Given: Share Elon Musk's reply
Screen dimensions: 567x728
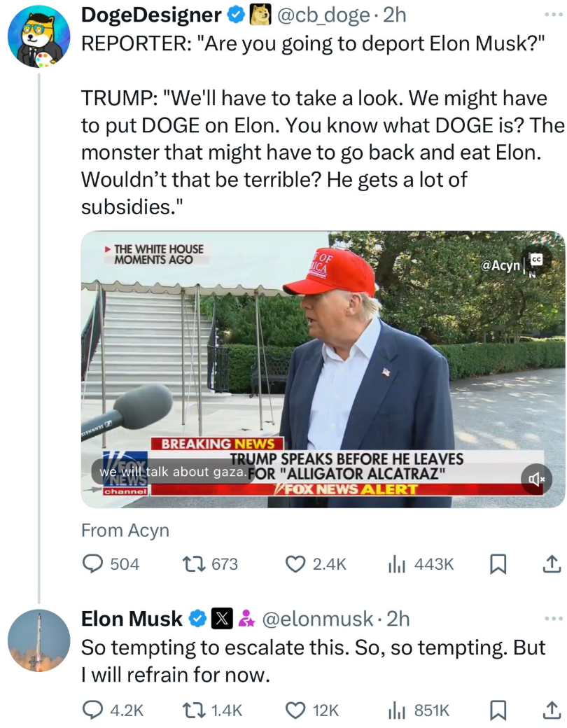Looking at the screenshot, I should pyautogui.click(x=552, y=709).
